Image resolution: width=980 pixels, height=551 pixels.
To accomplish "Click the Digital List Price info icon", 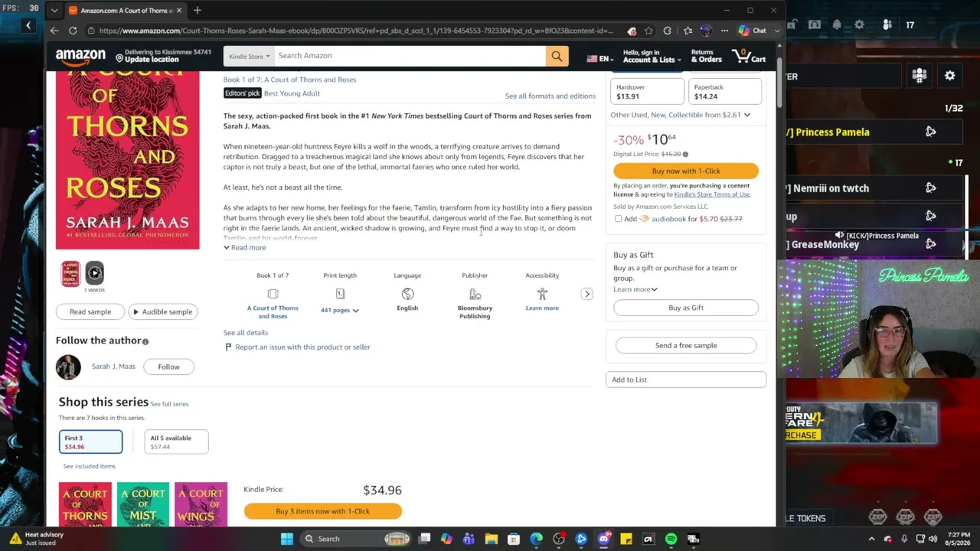I will click(685, 154).
